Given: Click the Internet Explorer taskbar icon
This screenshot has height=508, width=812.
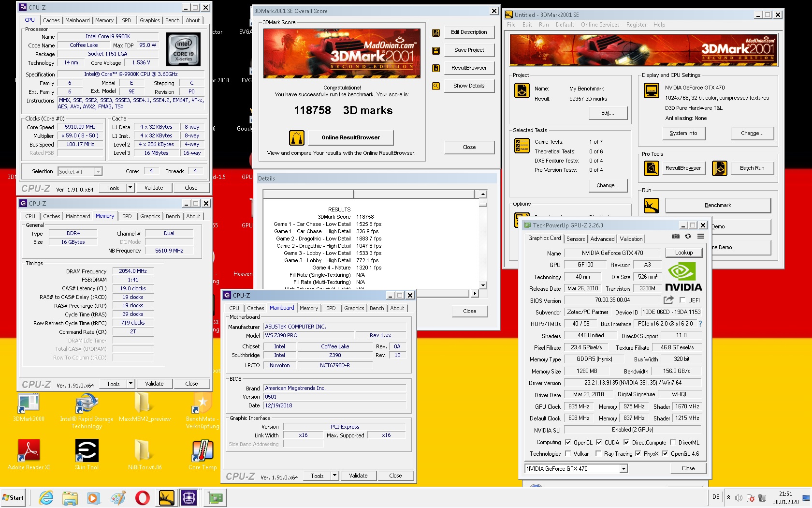Looking at the screenshot, I should 46,498.
